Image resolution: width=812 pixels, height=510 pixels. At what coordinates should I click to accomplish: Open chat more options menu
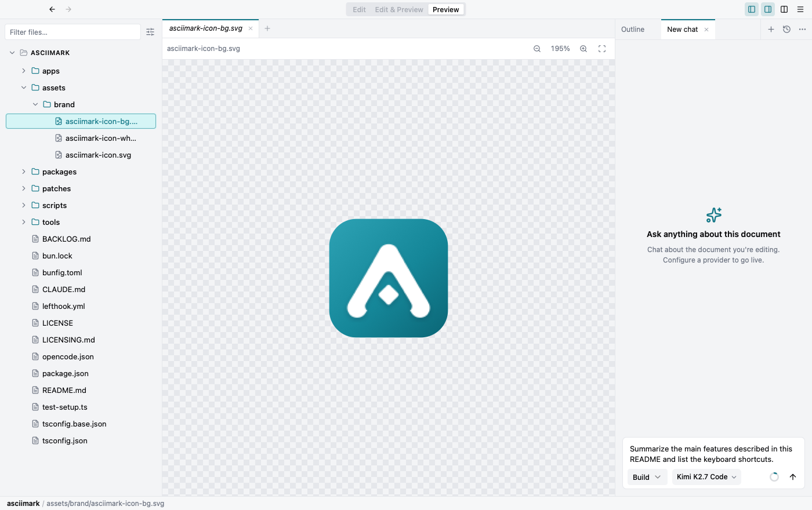coord(802,29)
